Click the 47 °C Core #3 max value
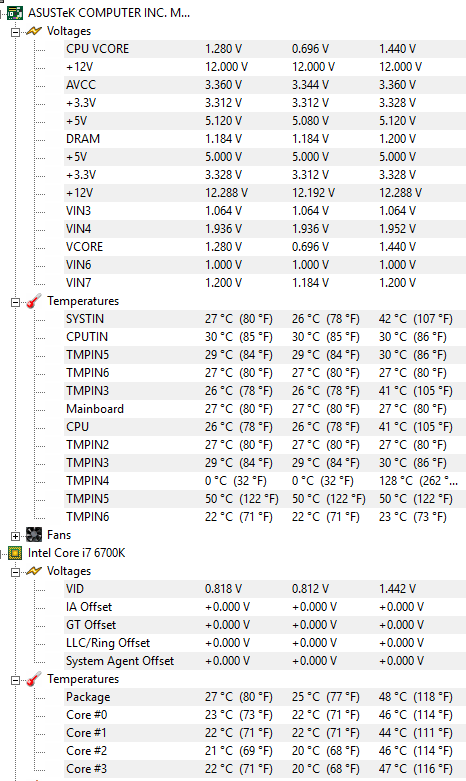466x781 pixels. (416, 769)
